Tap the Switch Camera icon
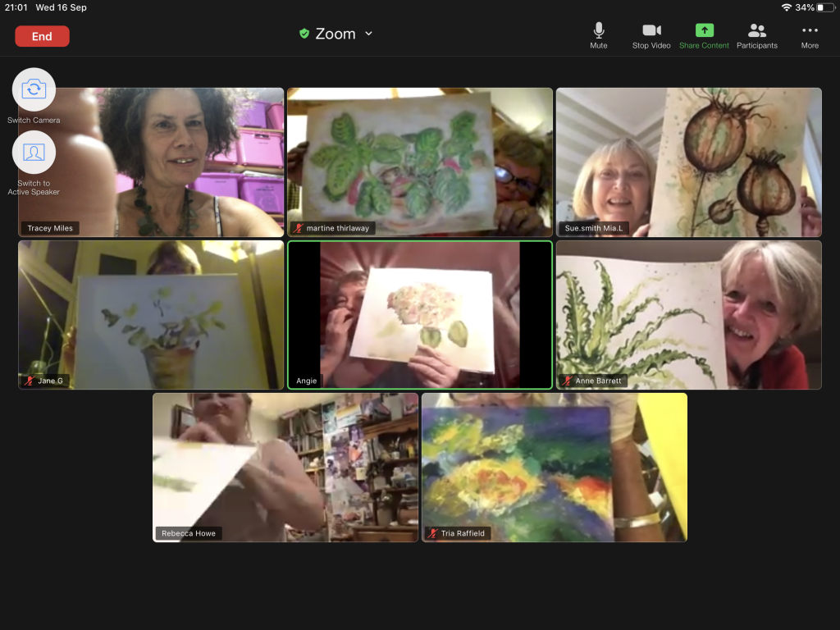840x630 pixels. click(34, 89)
